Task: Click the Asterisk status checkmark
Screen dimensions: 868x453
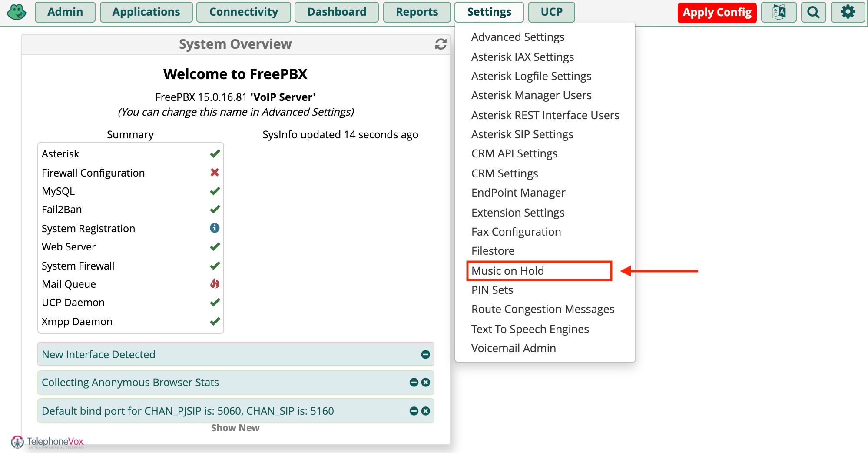Action: (215, 153)
